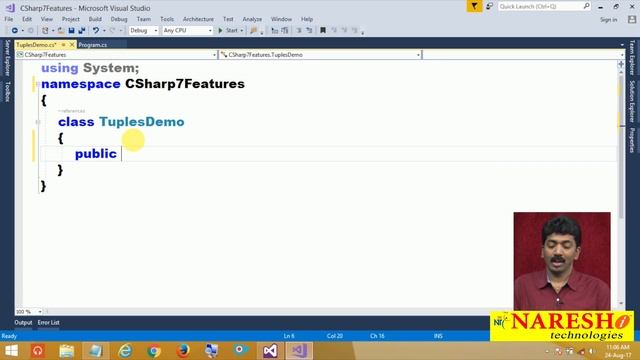
Task: Click the Navigate Backward toolbar icon
Action: tap(14, 31)
